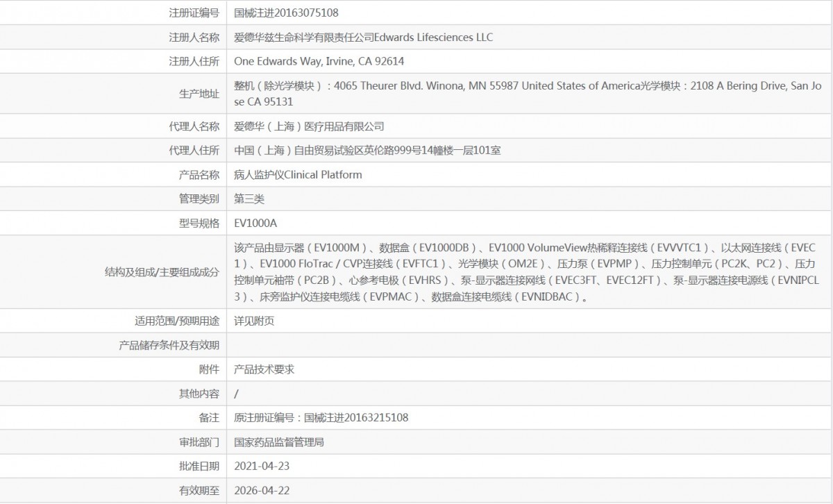
Task: Click the 产品名称 label
Action: (199, 174)
